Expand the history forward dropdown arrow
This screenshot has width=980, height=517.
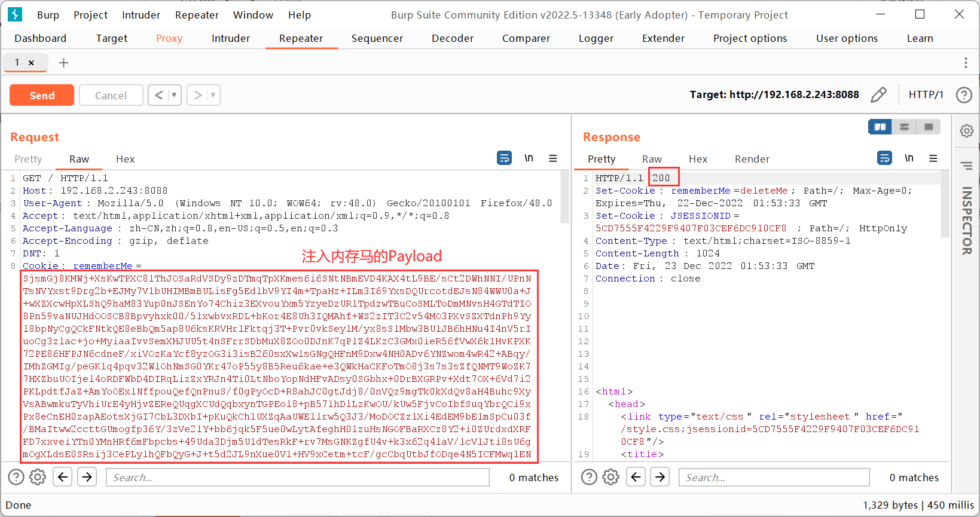pyautogui.click(x=213, y=95)
